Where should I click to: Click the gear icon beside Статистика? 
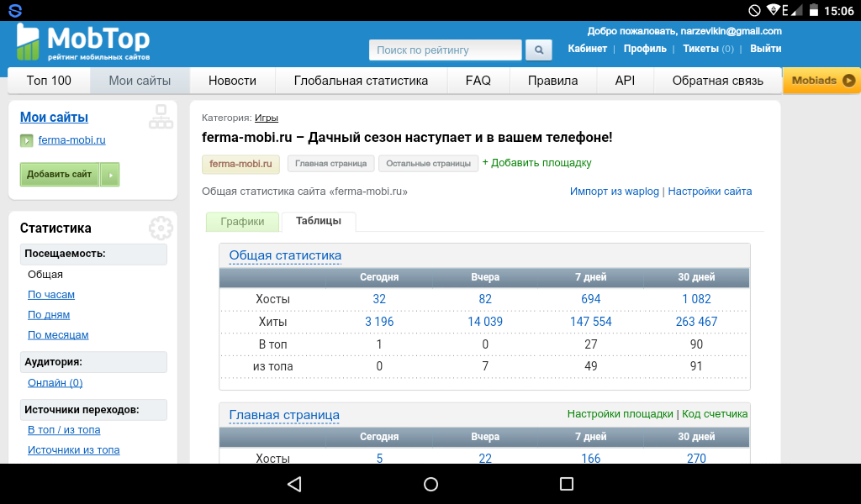coord(160,228)
